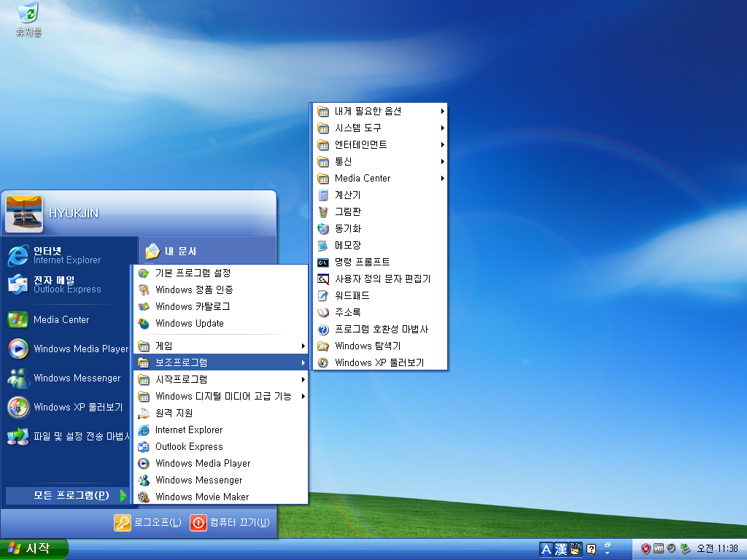Expand the 시작프로그램 submenu
The image size is (747, 560).
(220, 379)
